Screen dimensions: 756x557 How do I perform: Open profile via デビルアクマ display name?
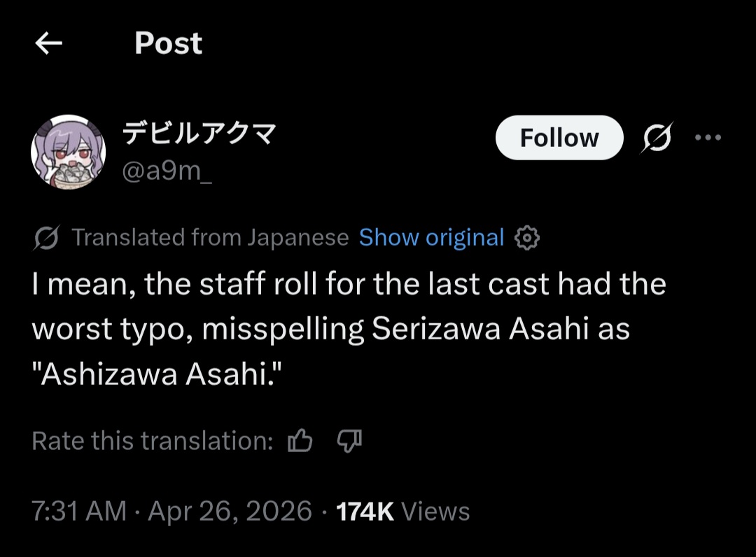click(199, 132)
